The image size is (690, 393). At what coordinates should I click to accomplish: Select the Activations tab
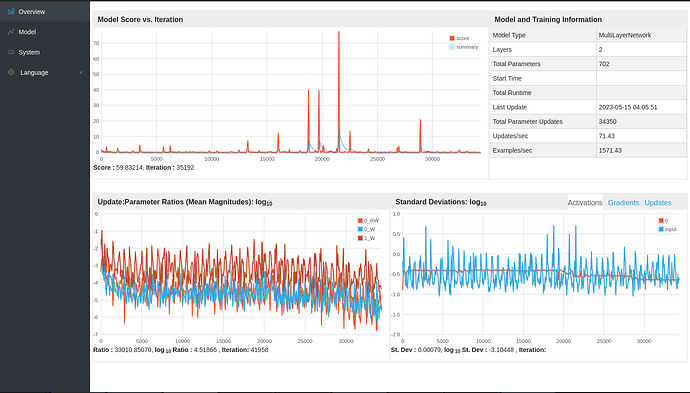pos(585,202)
